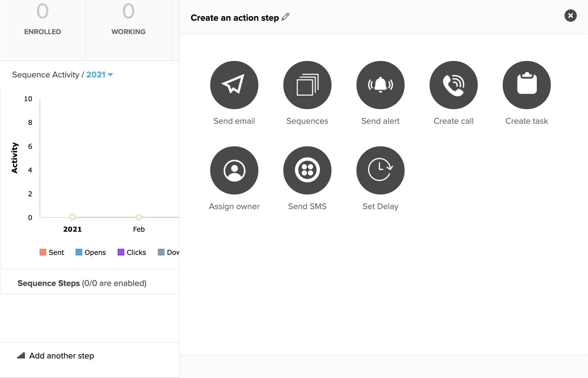This screenshot has height=378, width=588.
Task: Click the Create an action step title
Action: coord(235,18)
